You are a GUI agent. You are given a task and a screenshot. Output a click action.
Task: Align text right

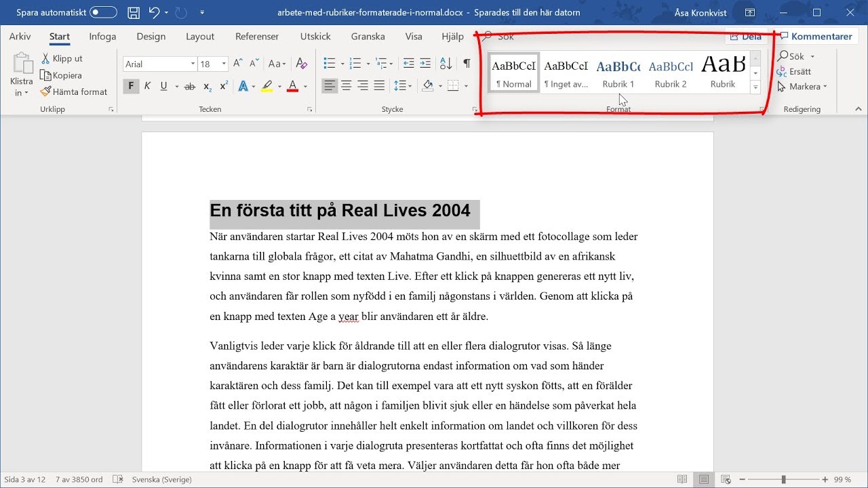363,86
